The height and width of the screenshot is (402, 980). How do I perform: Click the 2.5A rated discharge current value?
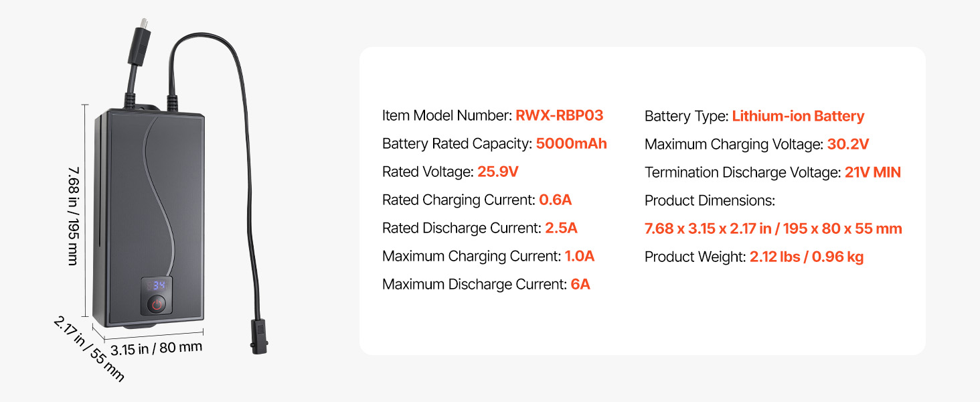coord(561,228)
